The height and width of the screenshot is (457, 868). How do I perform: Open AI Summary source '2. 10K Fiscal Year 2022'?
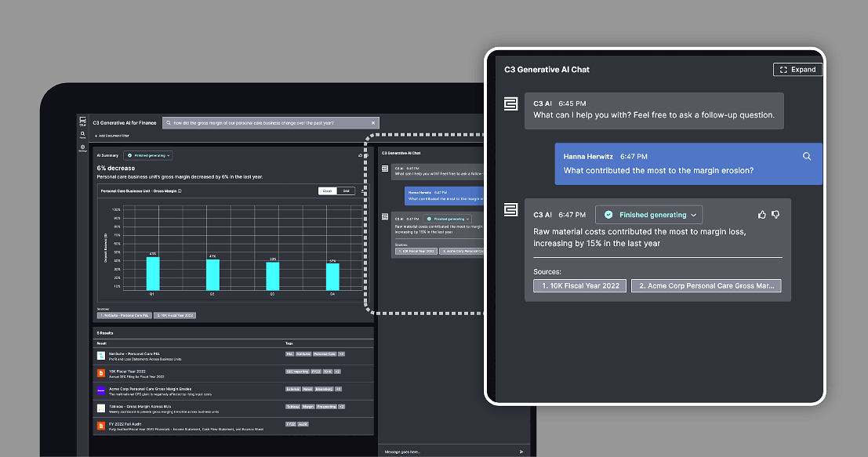coord(175,315)
